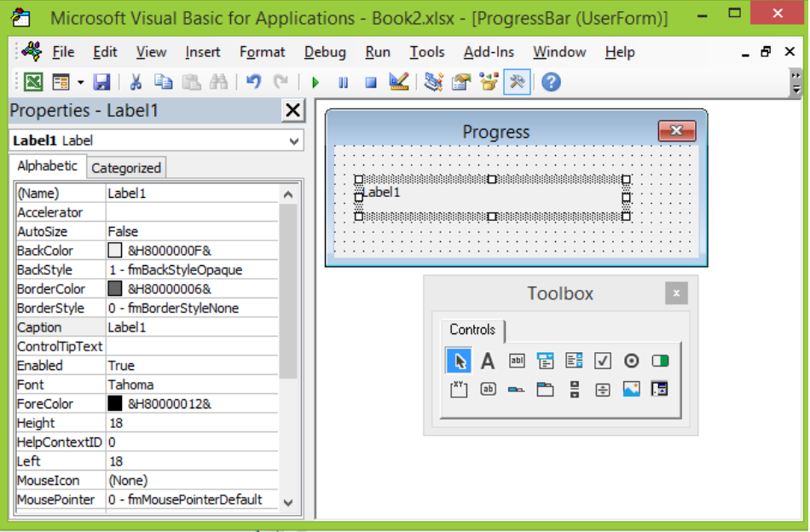Close the Properties panel

pyautogui.click(x=293, y=111)
